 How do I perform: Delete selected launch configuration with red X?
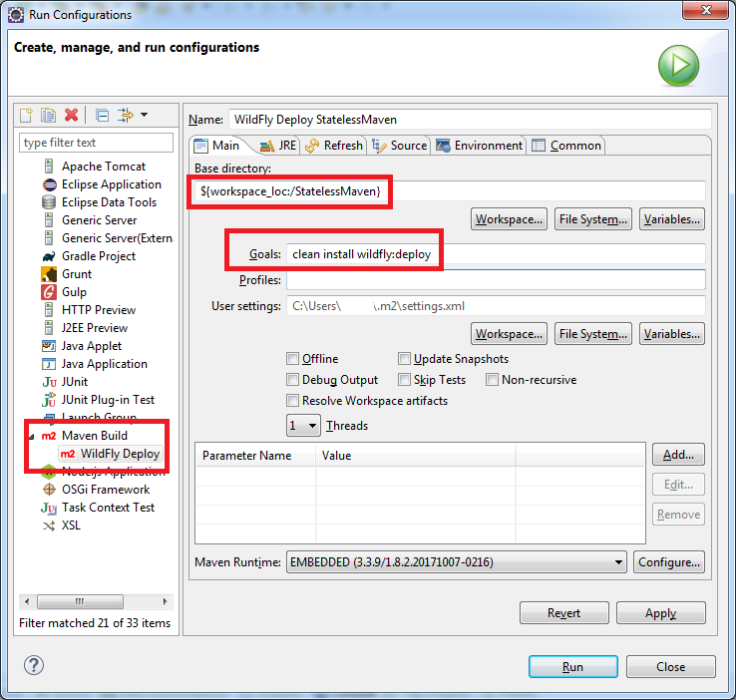point(72,115)
